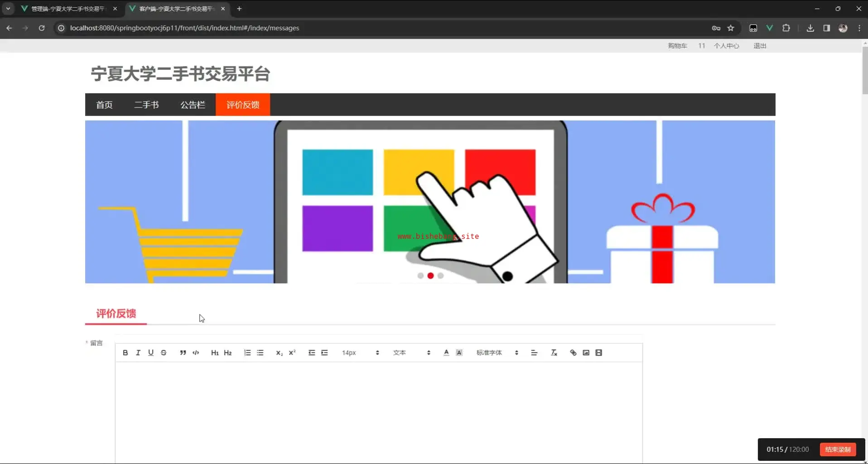This screenshot has width=868, height=464.
Task: Select the active red carousel dot
Action: point(430,275)
